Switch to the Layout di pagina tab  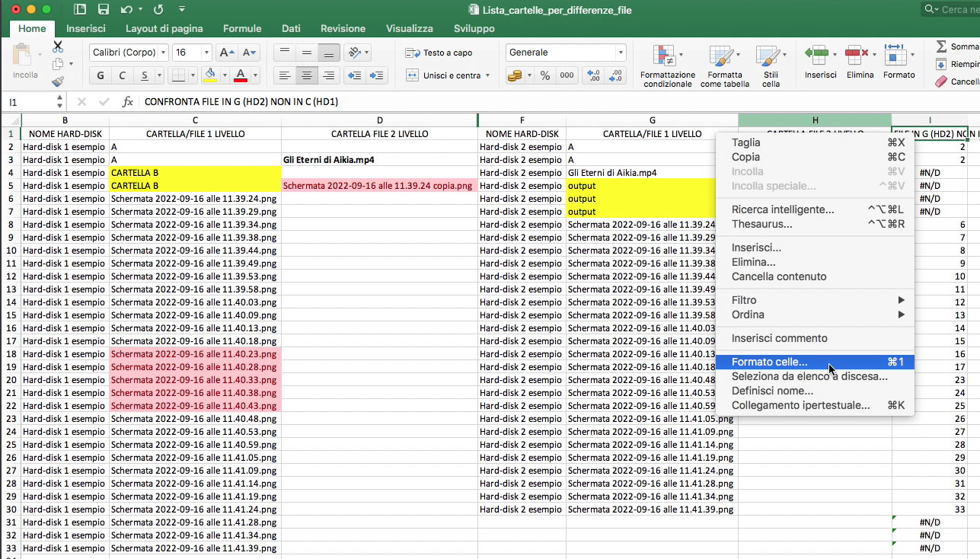164,28
